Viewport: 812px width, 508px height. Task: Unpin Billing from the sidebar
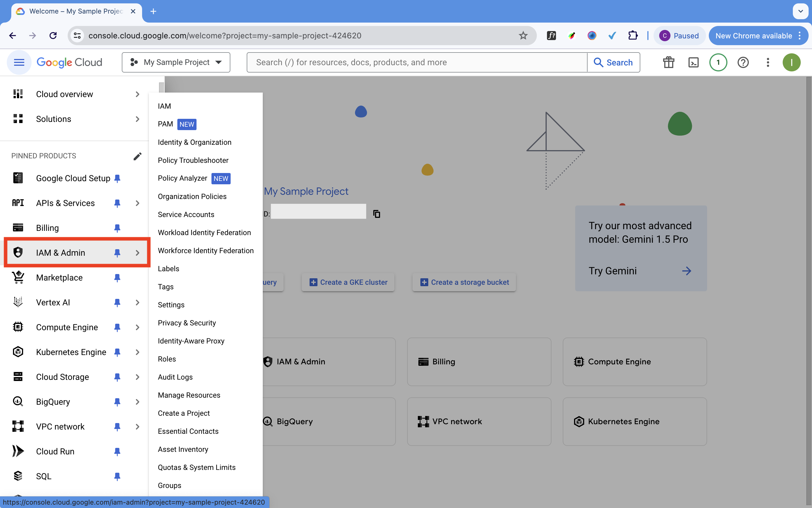[x=117, y=228]
